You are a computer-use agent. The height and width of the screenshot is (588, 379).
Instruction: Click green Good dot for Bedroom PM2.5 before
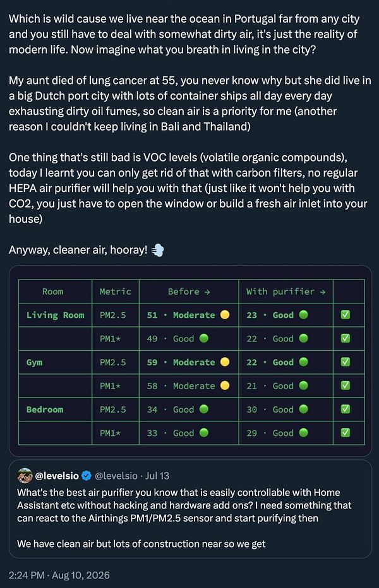204,409
